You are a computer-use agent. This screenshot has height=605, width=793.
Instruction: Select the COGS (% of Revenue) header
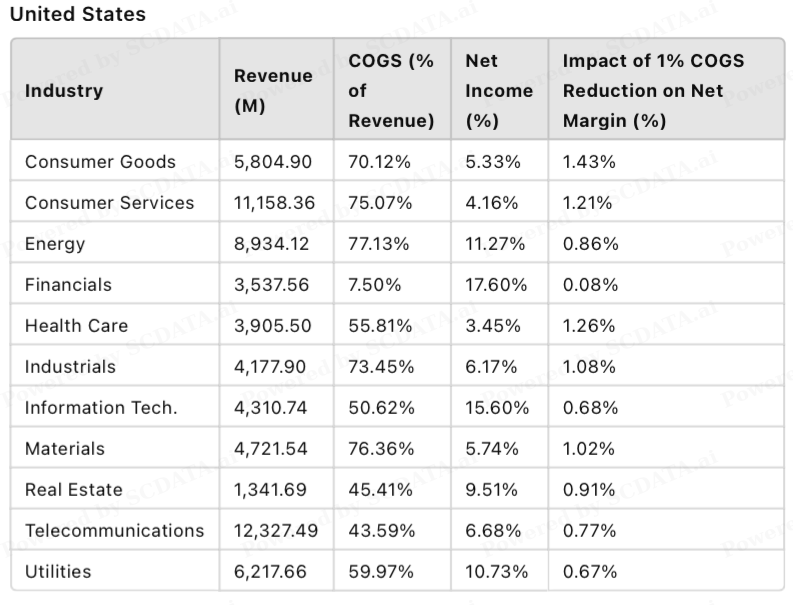(391, 91)
